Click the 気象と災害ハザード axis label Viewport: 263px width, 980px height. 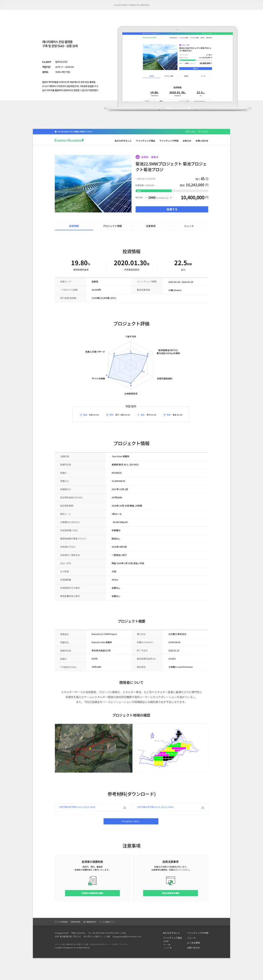coord(95,351)
